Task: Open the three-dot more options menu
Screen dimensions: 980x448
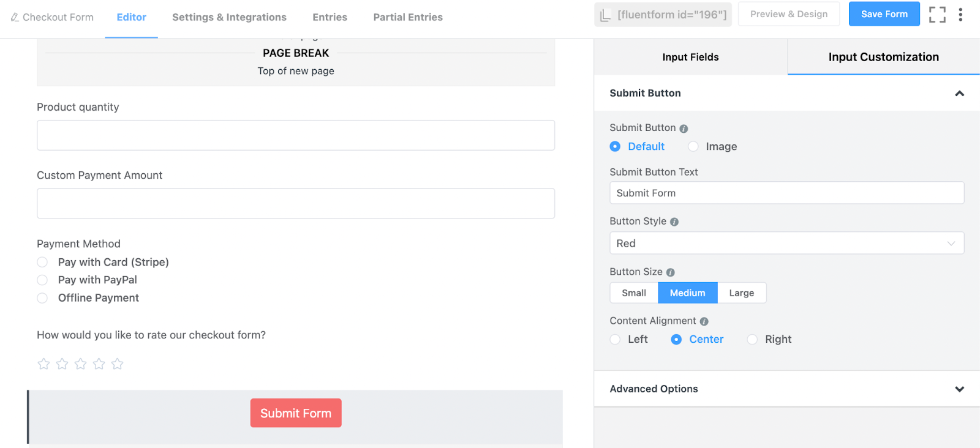Action: 960,15
